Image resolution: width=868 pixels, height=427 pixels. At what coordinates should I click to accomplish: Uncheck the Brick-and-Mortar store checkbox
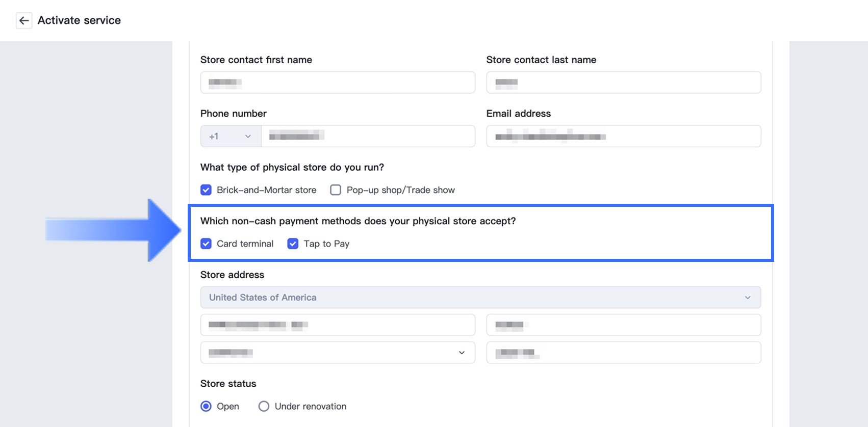coord(206,190)
